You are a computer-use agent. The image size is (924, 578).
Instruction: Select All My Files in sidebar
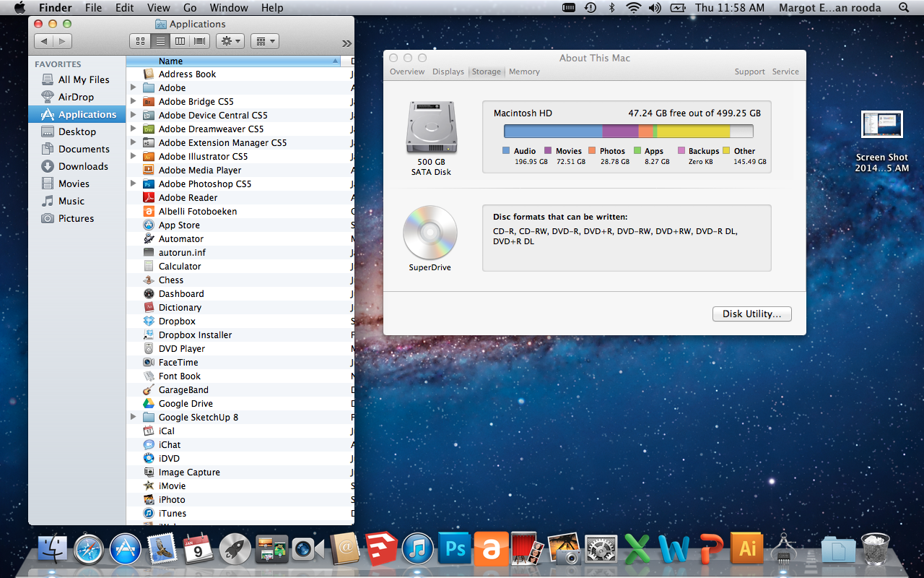(x=77, y=79)
